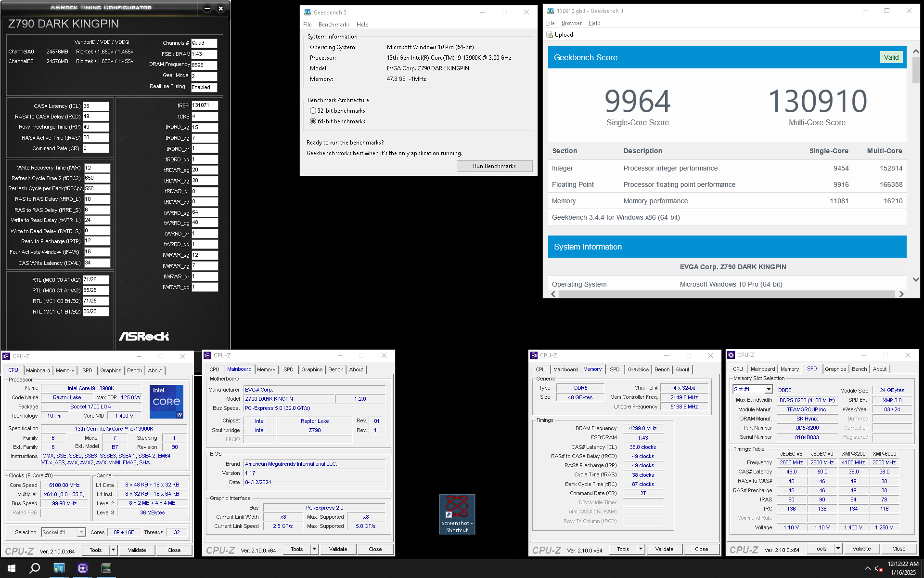Click the Upload icon in Geekbench results window

(x=550, y=35)
